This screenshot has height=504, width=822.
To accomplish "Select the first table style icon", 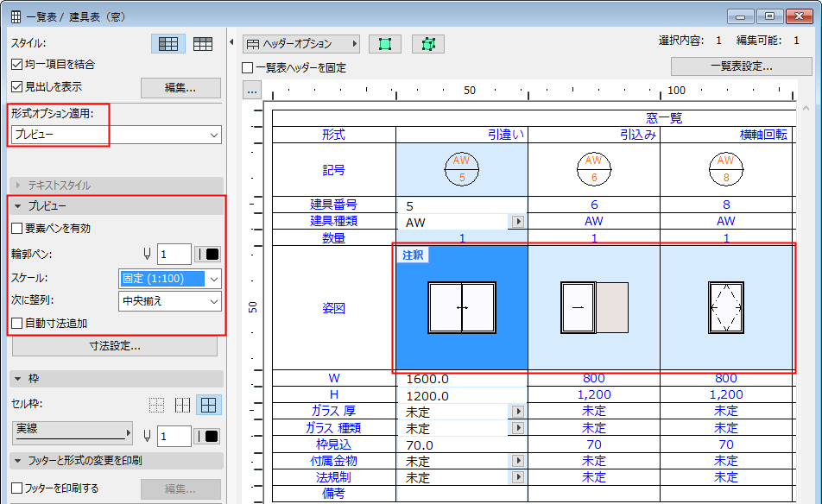I will coord(168,44).
